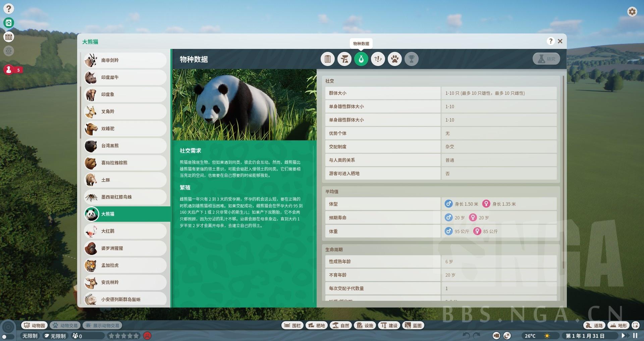
Task: Switch to the fun facts '?!' tab
Action: [378, 59]
